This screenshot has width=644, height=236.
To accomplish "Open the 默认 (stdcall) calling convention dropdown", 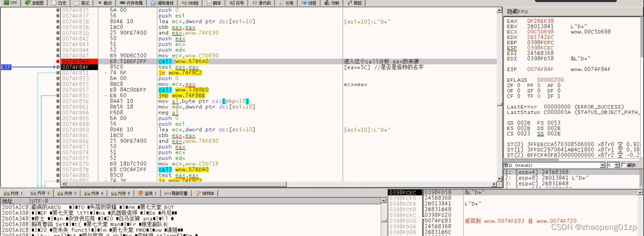I will pyautogui.click(x=554, y=165).
